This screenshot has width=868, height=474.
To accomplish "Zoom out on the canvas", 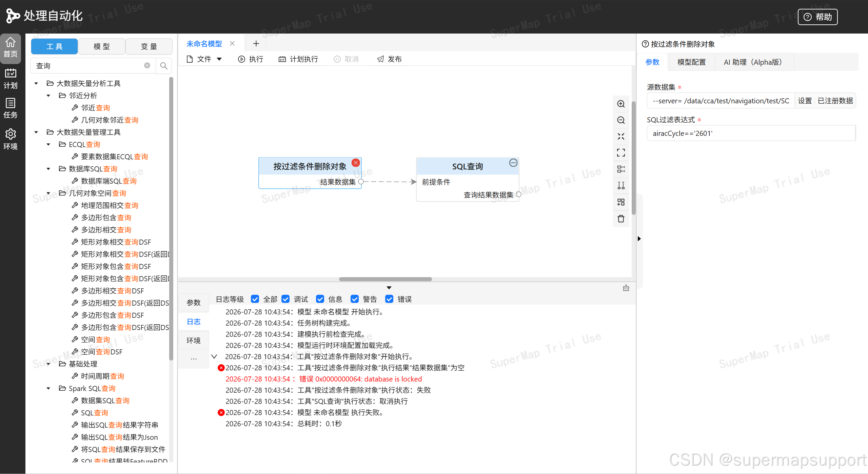I will coord(621,120).
